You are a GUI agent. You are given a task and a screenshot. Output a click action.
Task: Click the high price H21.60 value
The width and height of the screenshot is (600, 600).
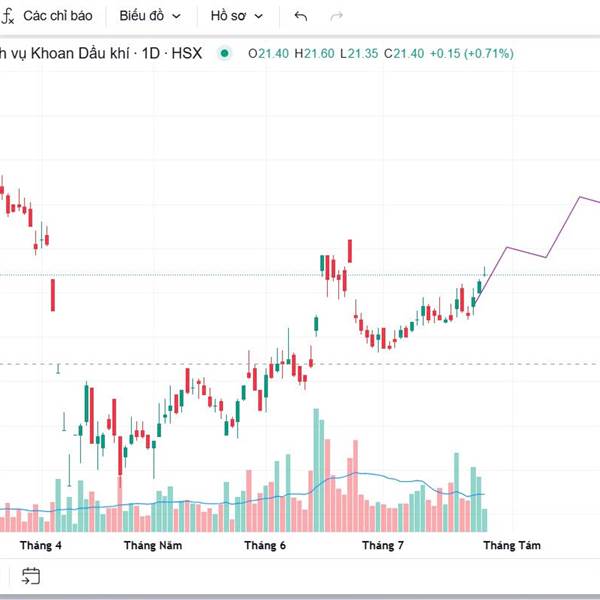tap(315, 53)
